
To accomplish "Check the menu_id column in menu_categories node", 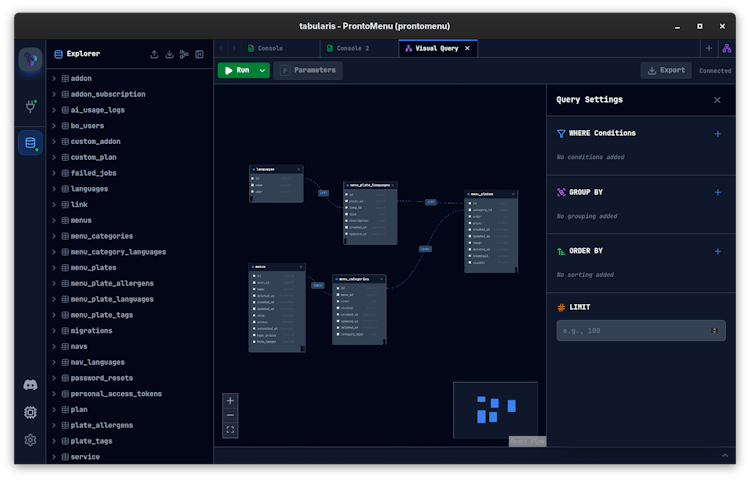I will pos(338,295).
